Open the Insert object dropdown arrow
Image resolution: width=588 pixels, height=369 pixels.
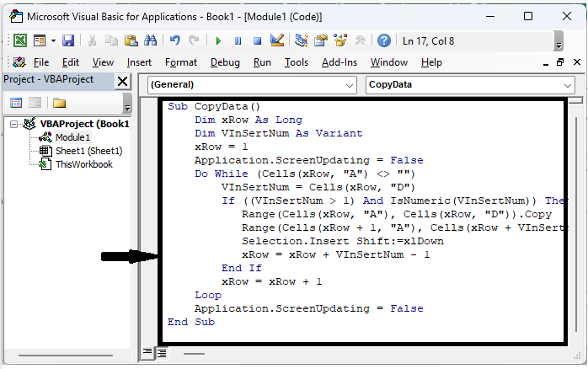(x=53, y=40)
